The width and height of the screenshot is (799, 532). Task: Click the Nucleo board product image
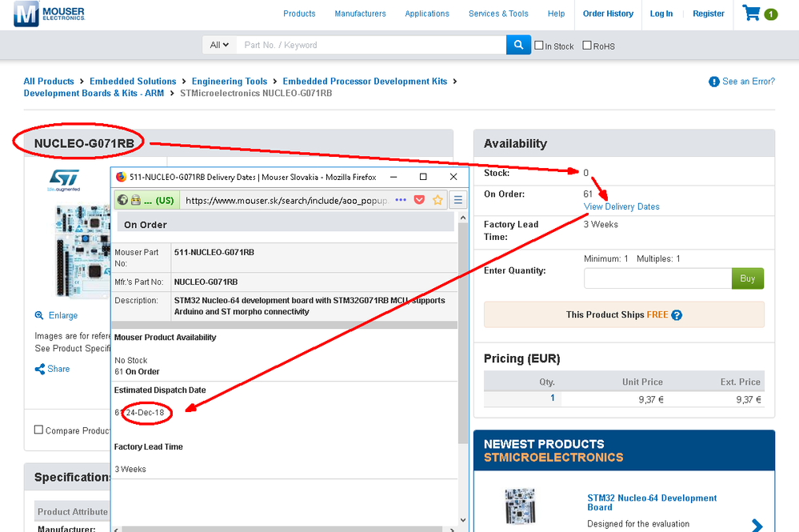82,250
